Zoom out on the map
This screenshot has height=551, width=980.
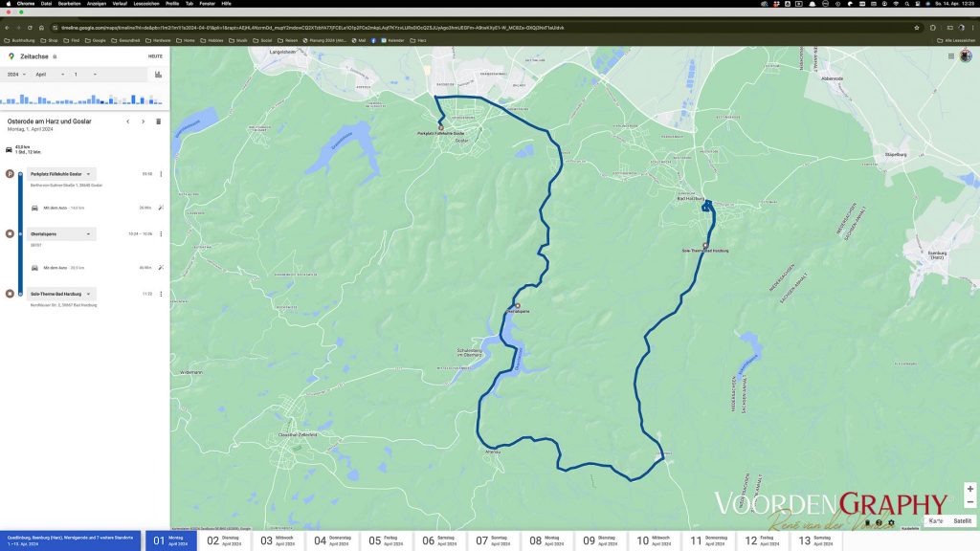pyautogui.click(x=969, y=501)
